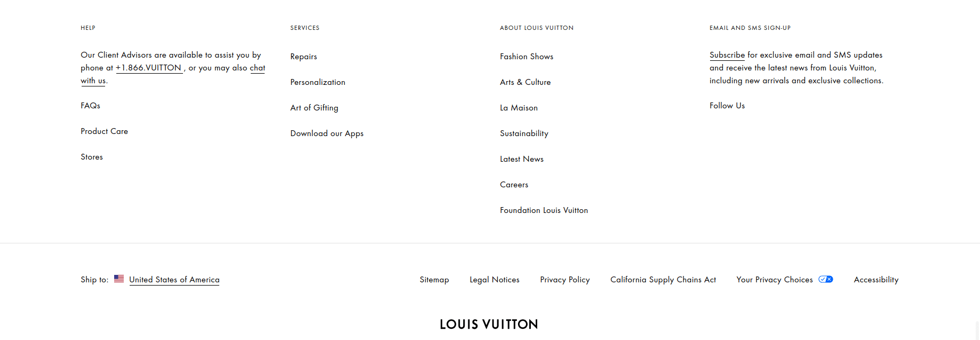The image size is (980, 340).
Task: Open United States of America country selector
Action: [x=174, y=280]
